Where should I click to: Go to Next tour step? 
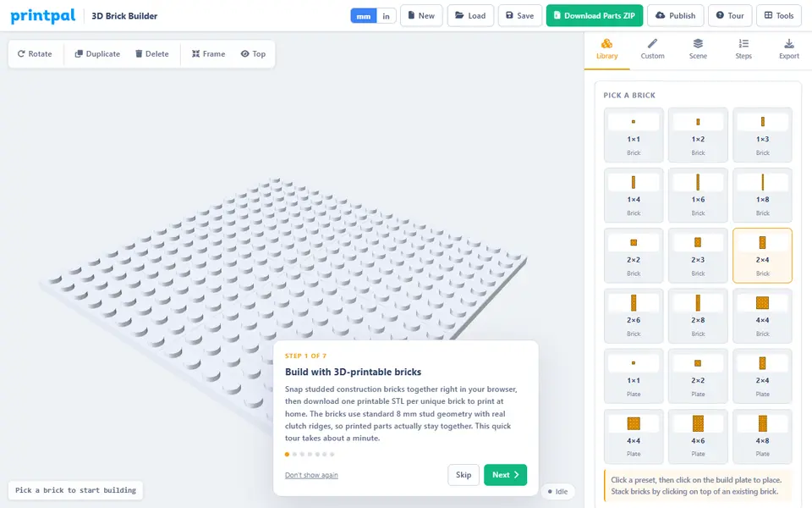coord(506,475)
